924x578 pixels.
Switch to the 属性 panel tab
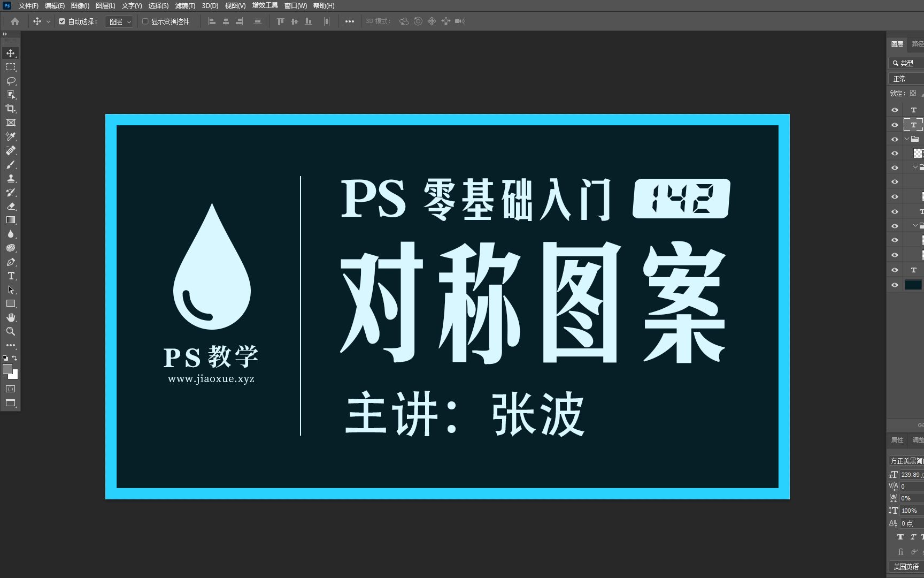(897, 440)
